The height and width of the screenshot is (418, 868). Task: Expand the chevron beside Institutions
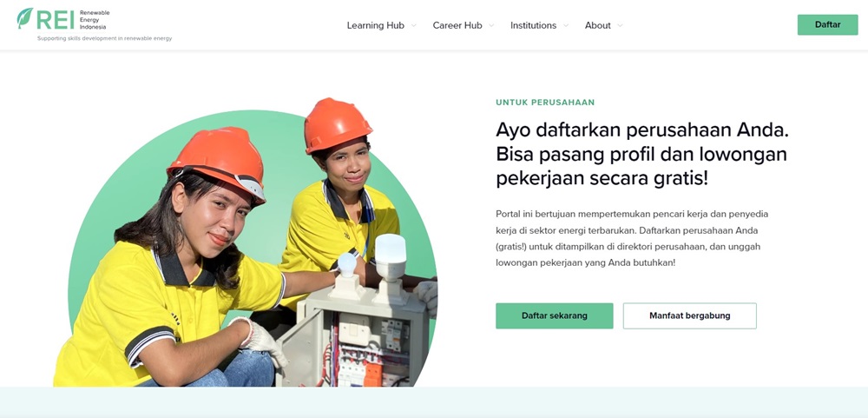tap(565, 25)
